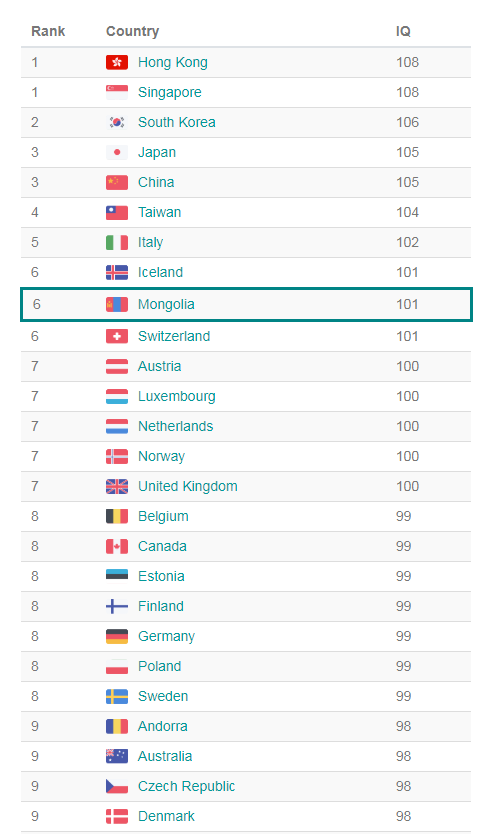Open the Taiwan country link

point(160,212)
